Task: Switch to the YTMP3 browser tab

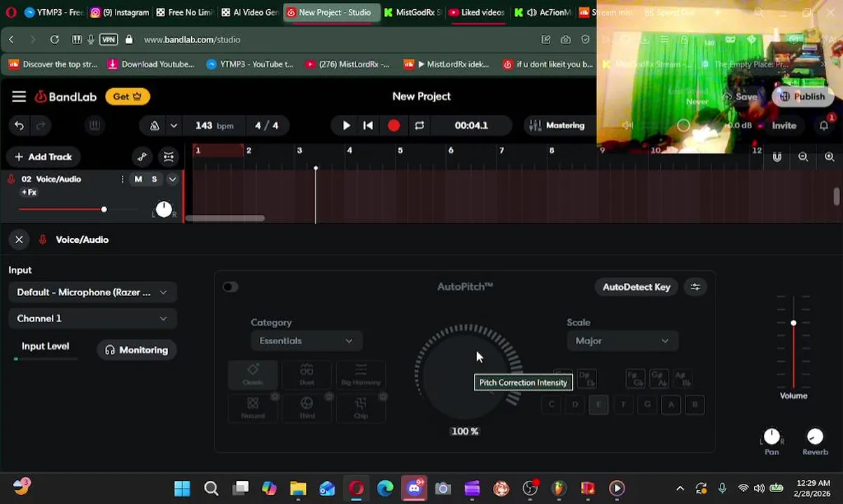Action: pyautogui.click(x=53, y=12)
